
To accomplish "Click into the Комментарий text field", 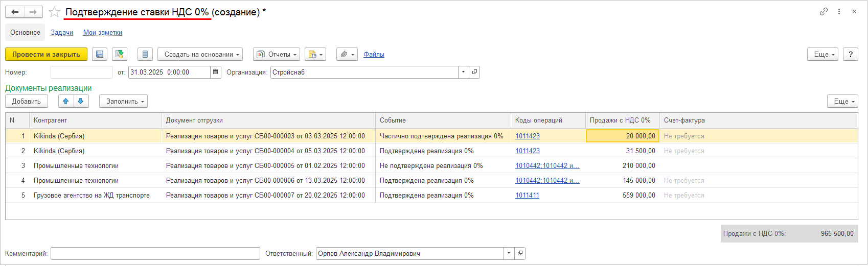I will [155, 253].
